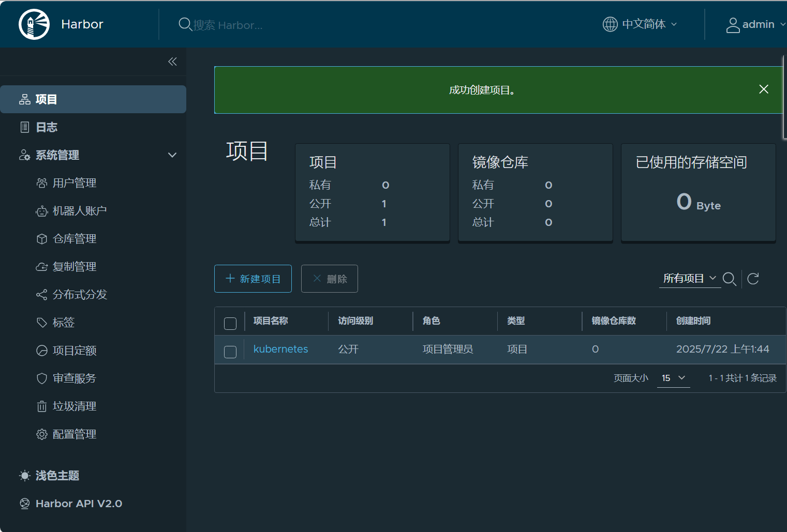Viewport: 787px width, 532px height.
Task: Refresh the project list
Action: [753, 279]
